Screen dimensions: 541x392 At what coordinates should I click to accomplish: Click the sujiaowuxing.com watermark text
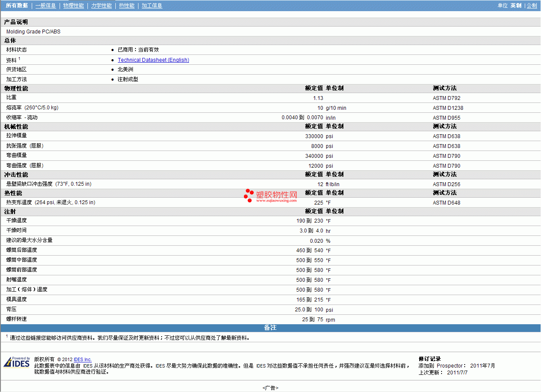tap(277, 200)
